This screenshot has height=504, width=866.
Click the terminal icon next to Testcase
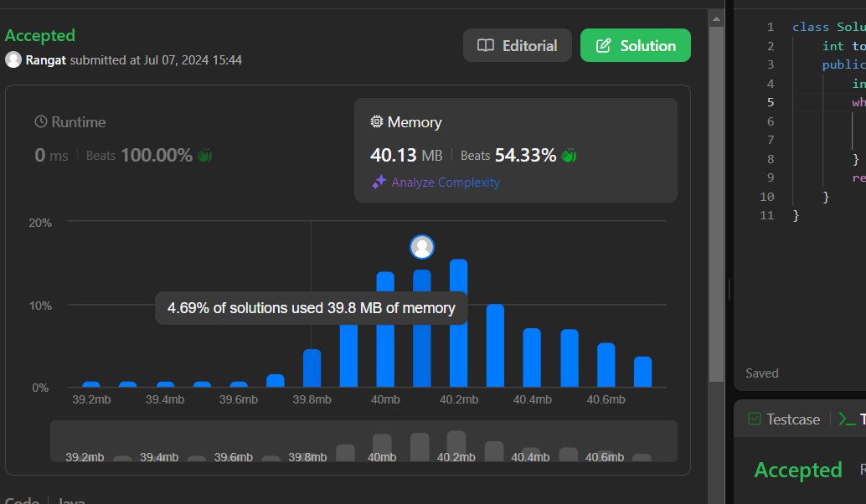pyautogui.click(x=847, y=419)
